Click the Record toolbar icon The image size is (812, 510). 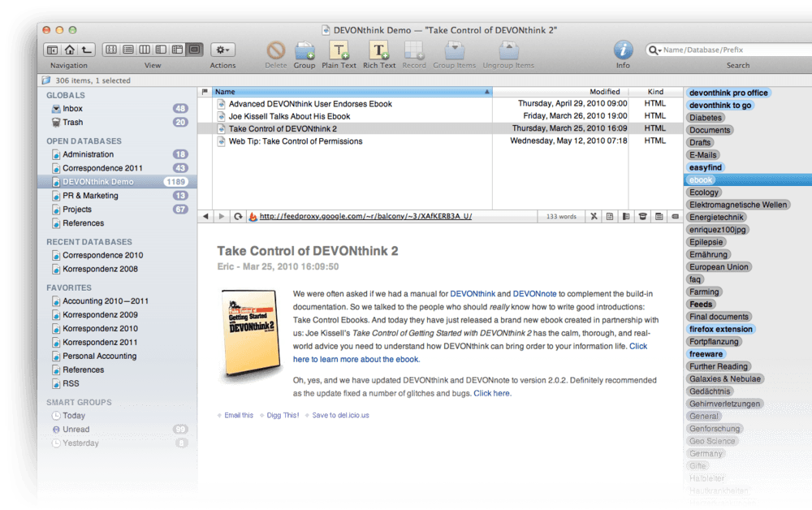click(x=414, y=50)
